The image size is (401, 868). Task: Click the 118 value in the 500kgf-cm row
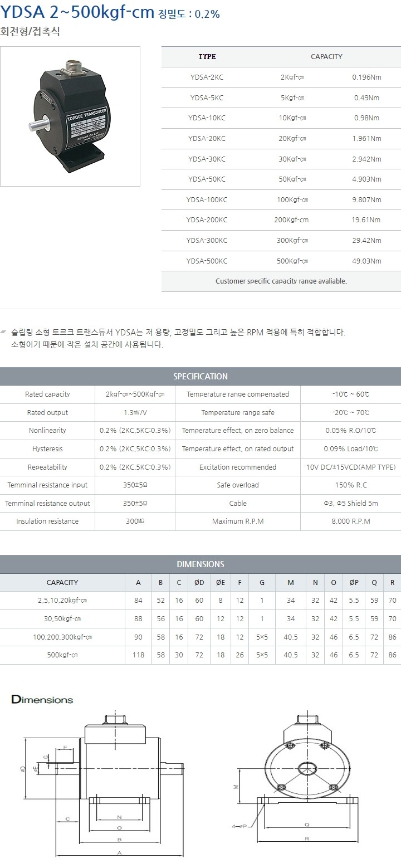139,656
